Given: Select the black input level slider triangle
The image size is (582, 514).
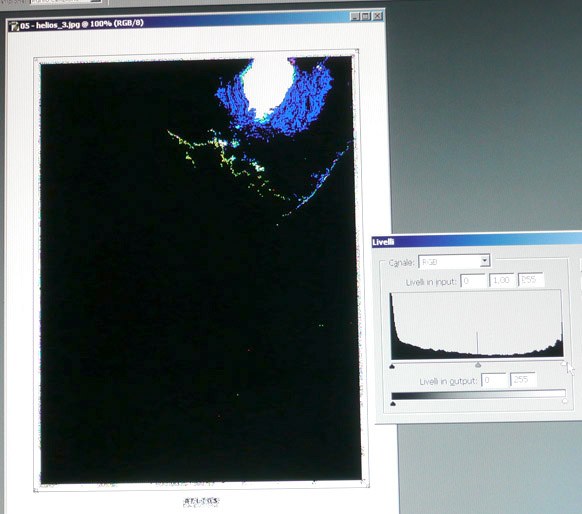Looking at the screenshot, I should pos(392,367).
